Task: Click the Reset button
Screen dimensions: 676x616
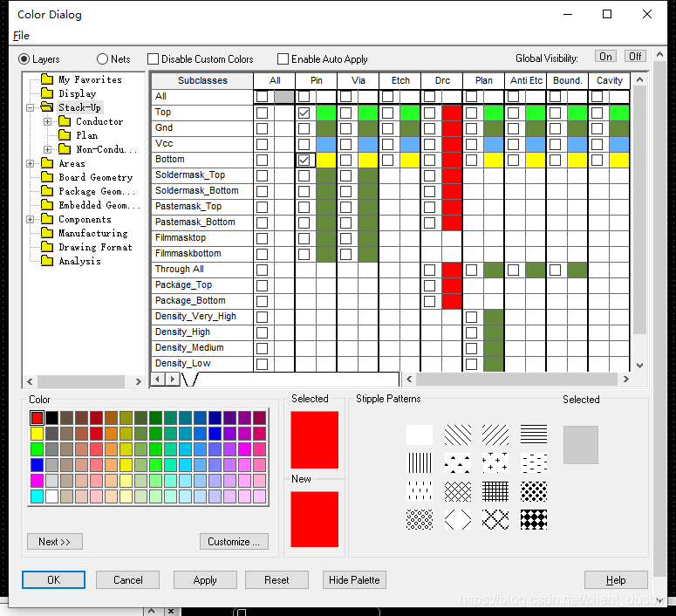Action: coord(277,579)
